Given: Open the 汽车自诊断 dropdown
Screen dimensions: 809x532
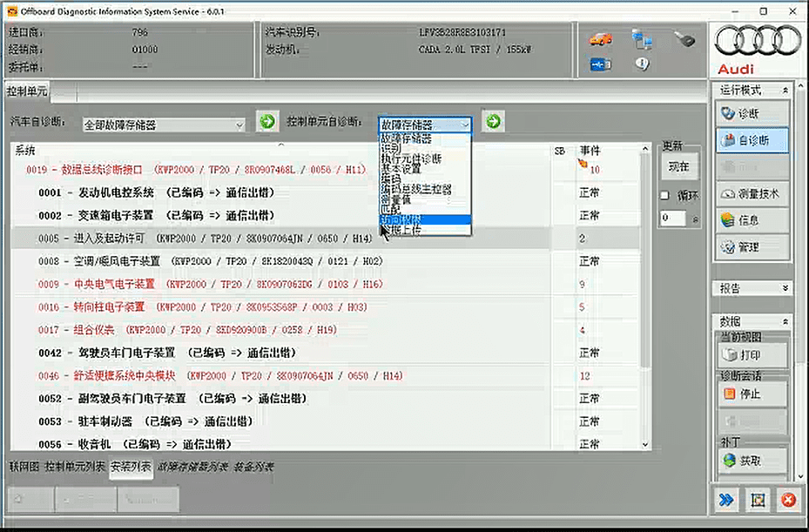Looking at the screenshot, I should pos(165,125).
